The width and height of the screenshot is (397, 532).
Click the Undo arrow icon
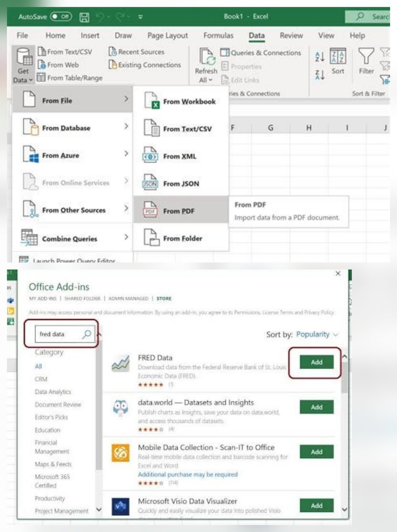coord(100,17)
